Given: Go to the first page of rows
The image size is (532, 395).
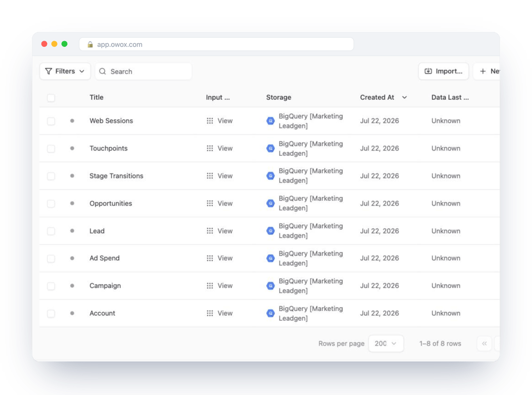Looking at the screenshot, I should pyautogui.click(x=484, y=344).
